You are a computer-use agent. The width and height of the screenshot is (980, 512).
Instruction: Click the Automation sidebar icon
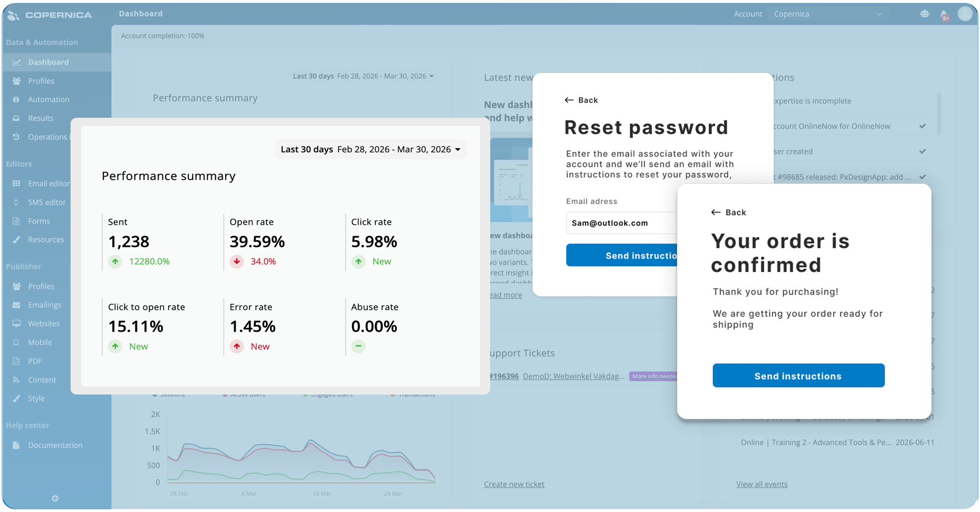click(x=16, y=100)
